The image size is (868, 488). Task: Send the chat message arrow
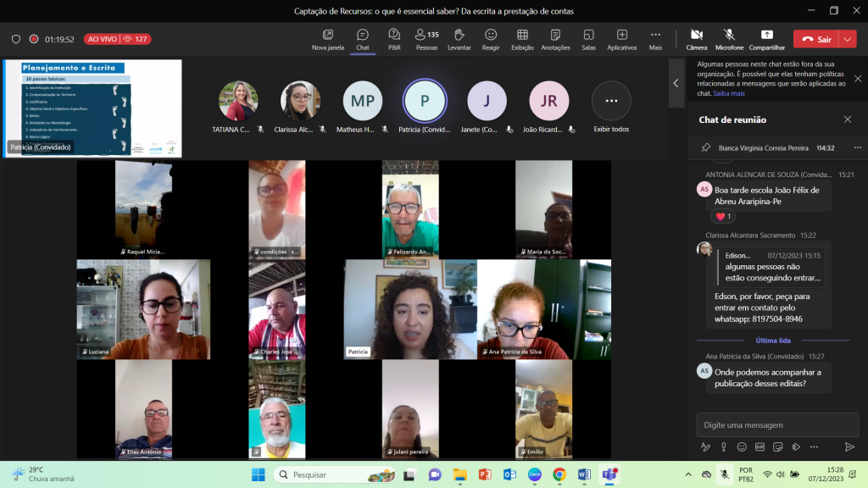pyautogui.click(x=849, y=447)
